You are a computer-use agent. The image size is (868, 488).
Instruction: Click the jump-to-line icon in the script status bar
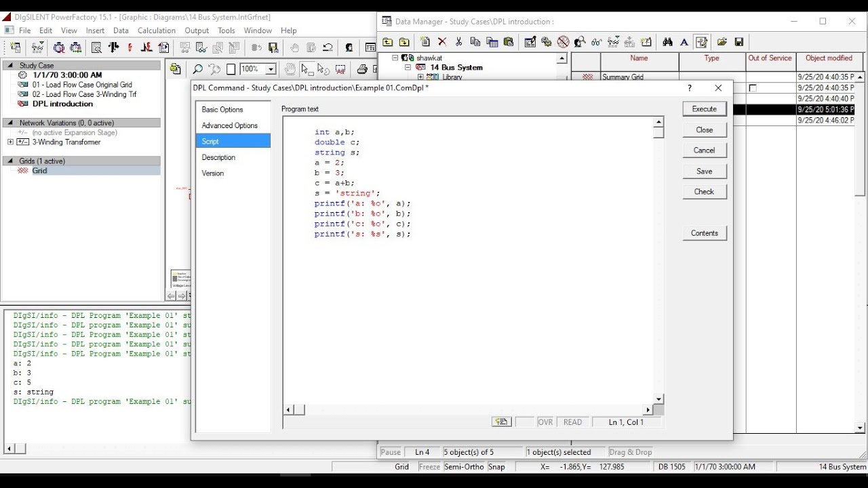pyautogui.click(x=501, y=422)
